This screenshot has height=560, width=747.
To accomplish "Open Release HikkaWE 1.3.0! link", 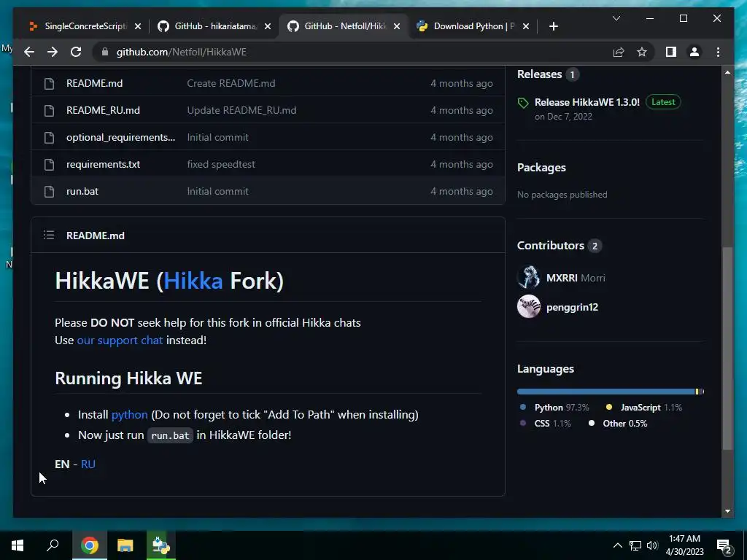I will [x=587, y=102].
